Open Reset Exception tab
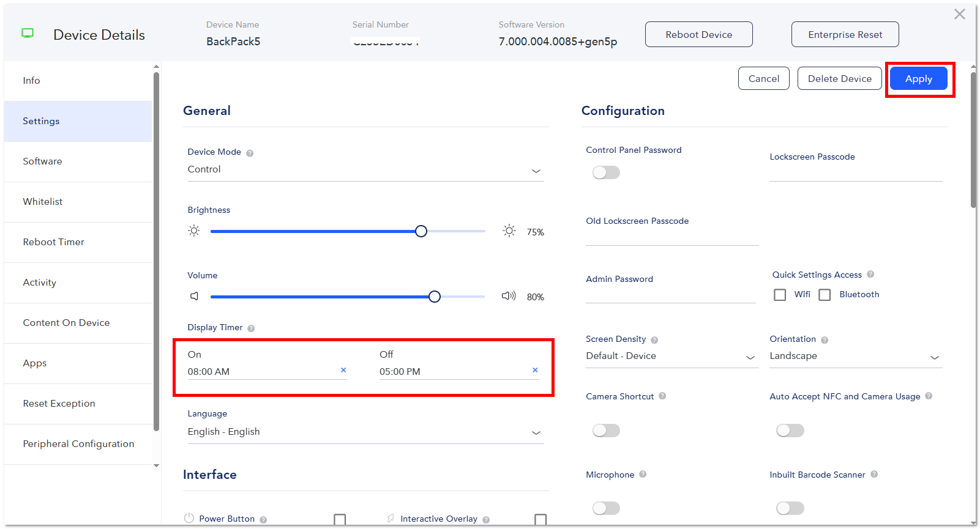Screen dimensions: 980x529 (x=78, y=404)
